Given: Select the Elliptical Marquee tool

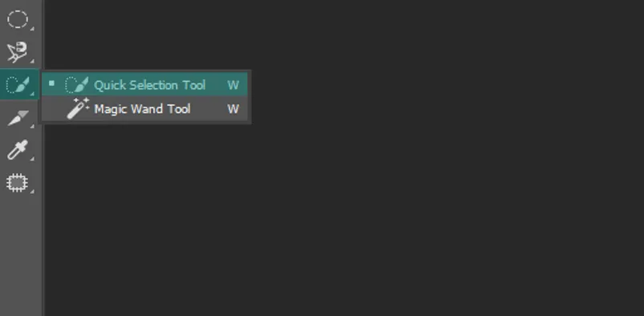Looking at the screenshot, I should 18,19.
